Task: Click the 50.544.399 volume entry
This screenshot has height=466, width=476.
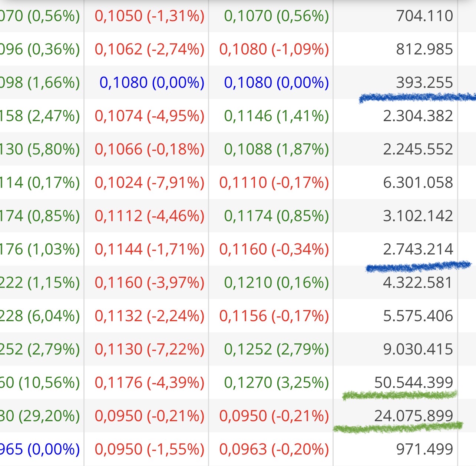Action: tap(414, 383)
